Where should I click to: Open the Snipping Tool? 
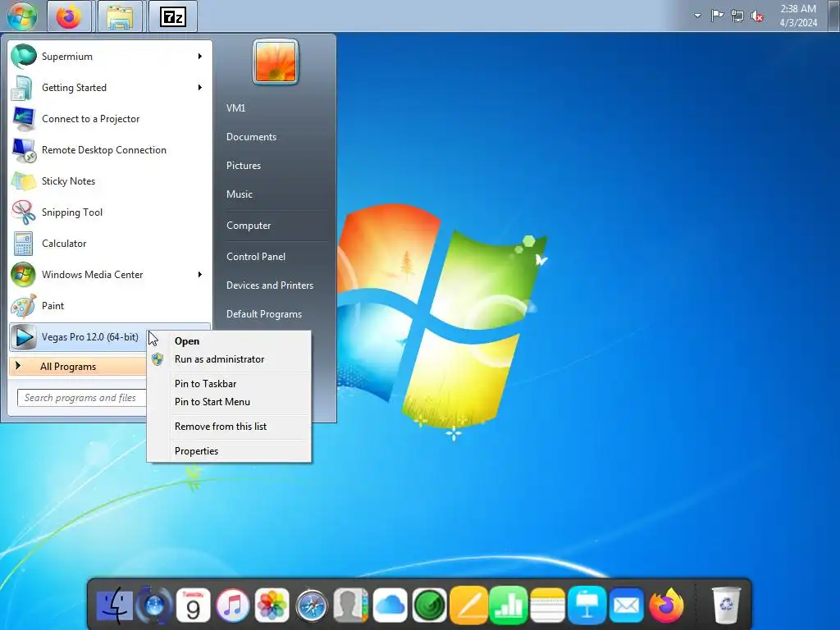click(110, 212)
